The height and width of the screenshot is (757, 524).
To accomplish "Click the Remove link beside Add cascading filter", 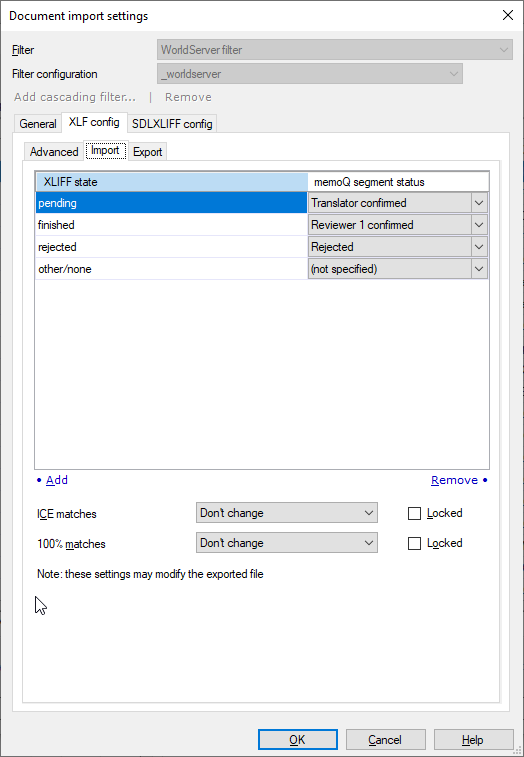I will pos(188,97).
